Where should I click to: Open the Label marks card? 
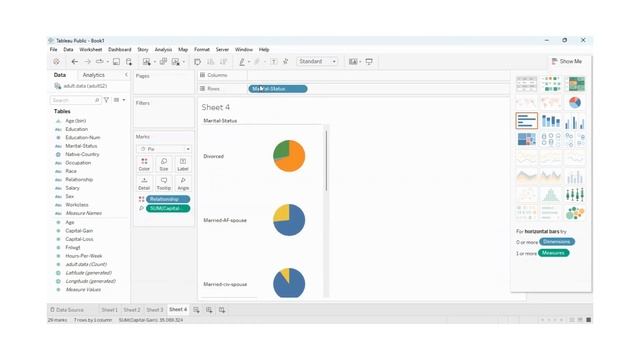[x=183, y=164]
